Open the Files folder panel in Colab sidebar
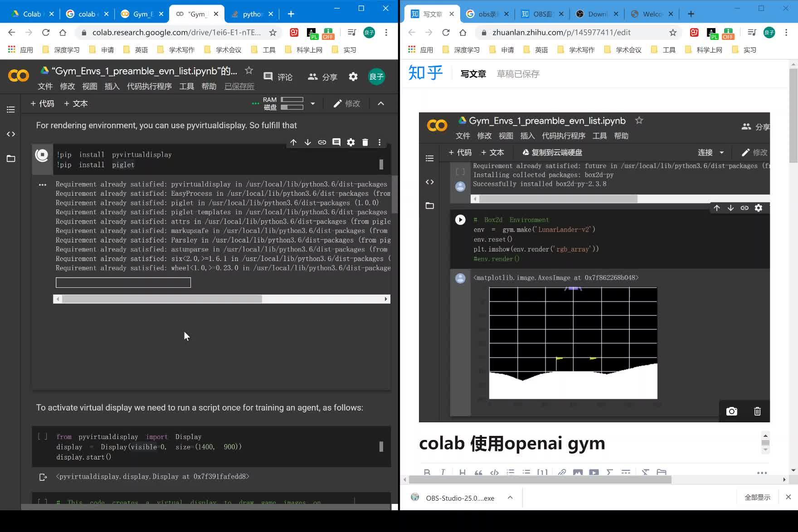The height and width of the screenshot is (532, 798). point(11,159)
